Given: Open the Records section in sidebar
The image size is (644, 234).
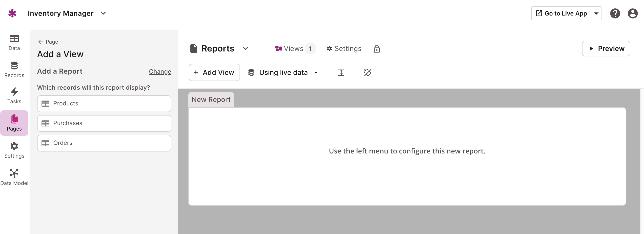Looking at the screenshot, I should pyautogui.click(x=14, y=70).
